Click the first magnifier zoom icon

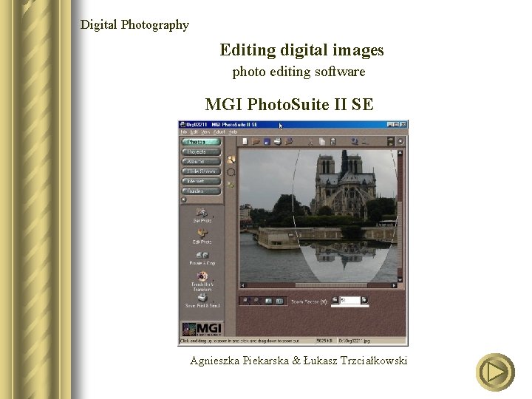[247, 301]
